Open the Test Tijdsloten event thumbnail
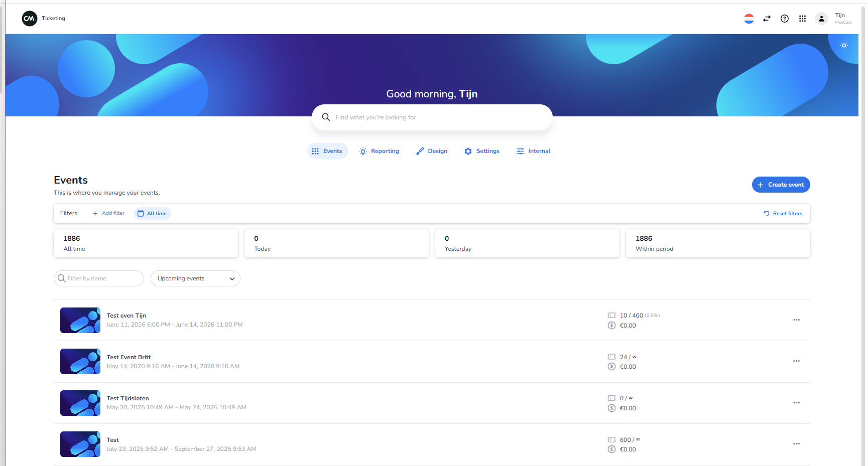 click(80, 403)
